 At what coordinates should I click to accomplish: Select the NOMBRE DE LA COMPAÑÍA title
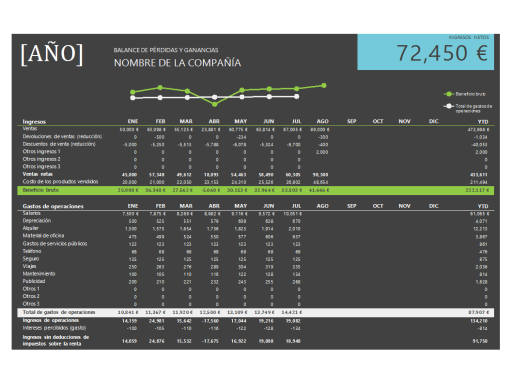[x=177, y=63]
